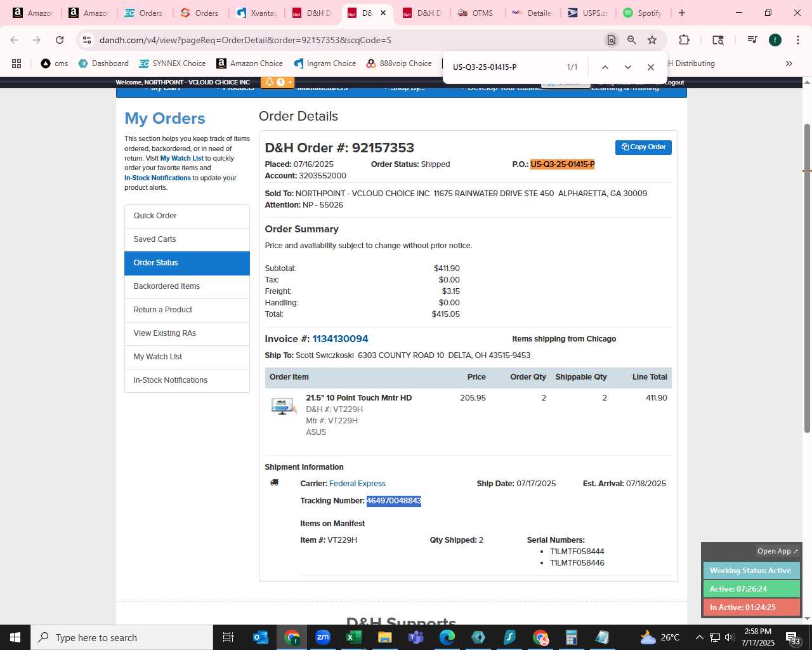Go to next find result arrow
812x650 pixels.
[628, 67]
